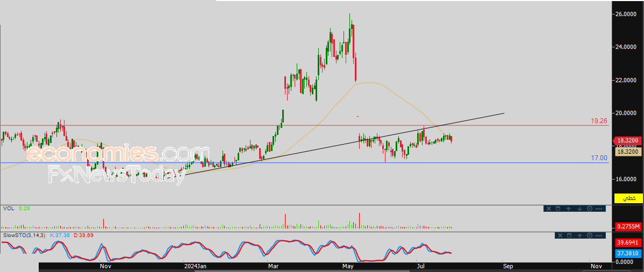
Task: Click the Sep date axis label
Action: point(508,267)
